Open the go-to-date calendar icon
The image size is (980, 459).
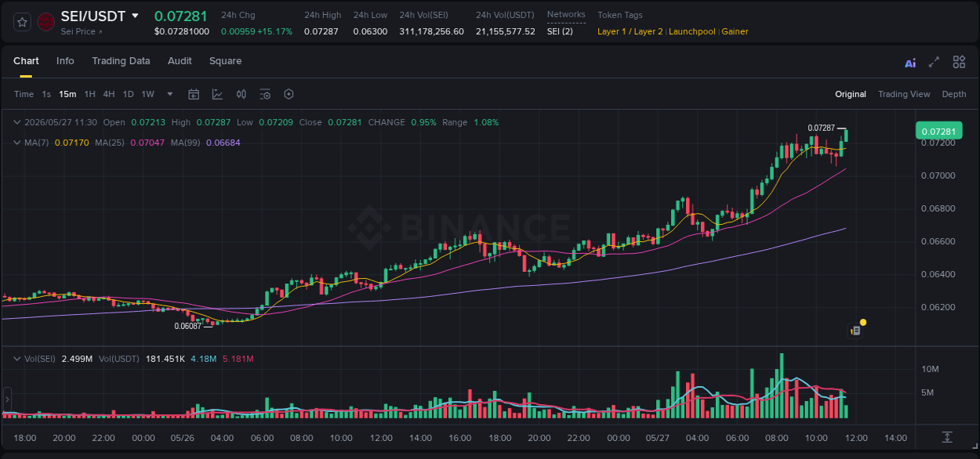click(x=194, y=94)
